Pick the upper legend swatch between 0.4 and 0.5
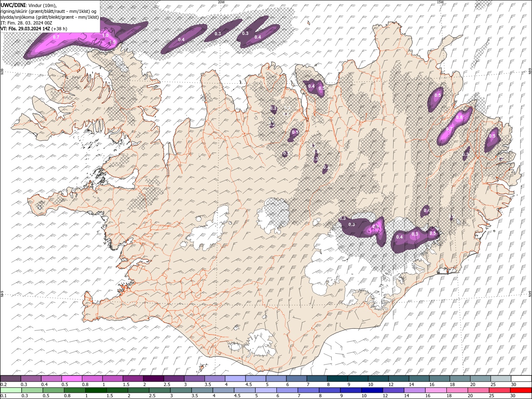The width and height of the screenshot is (532, 399). [x=52, y=379]
